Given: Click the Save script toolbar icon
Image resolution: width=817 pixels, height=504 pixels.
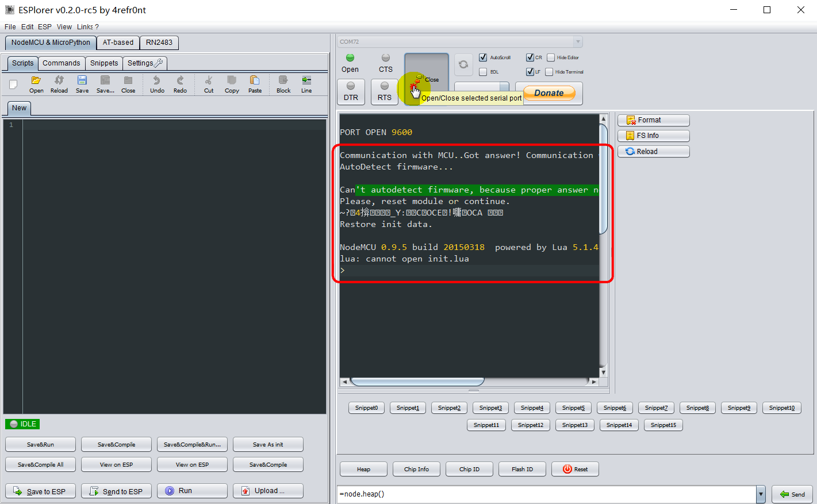Looking at the screenshot, I should click(82, 83).
